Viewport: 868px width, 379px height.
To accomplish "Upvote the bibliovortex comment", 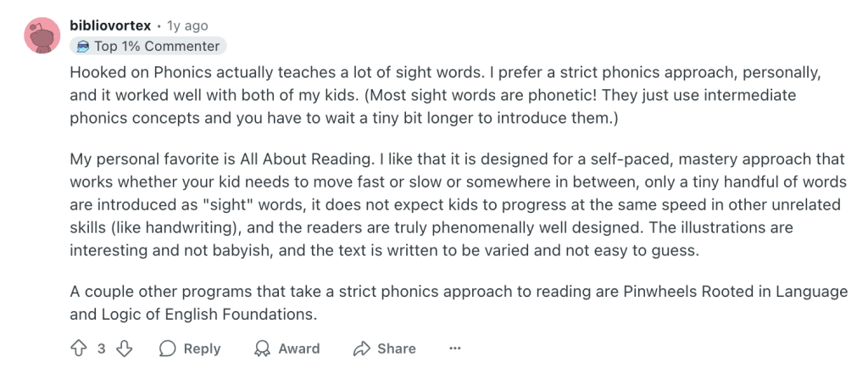I will (79, 348).
